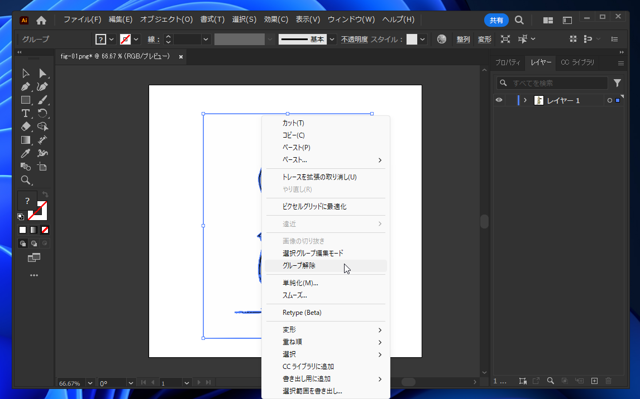640x399 pixels.
Task: Open the Edit Toolbar three-dots button
Action: [x=34, y=275]
